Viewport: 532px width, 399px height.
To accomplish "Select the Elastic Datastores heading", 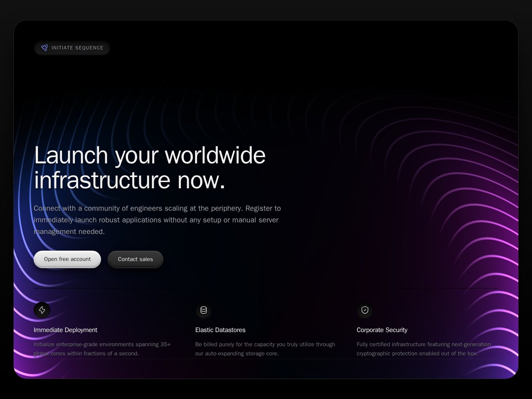I will 220,330.
